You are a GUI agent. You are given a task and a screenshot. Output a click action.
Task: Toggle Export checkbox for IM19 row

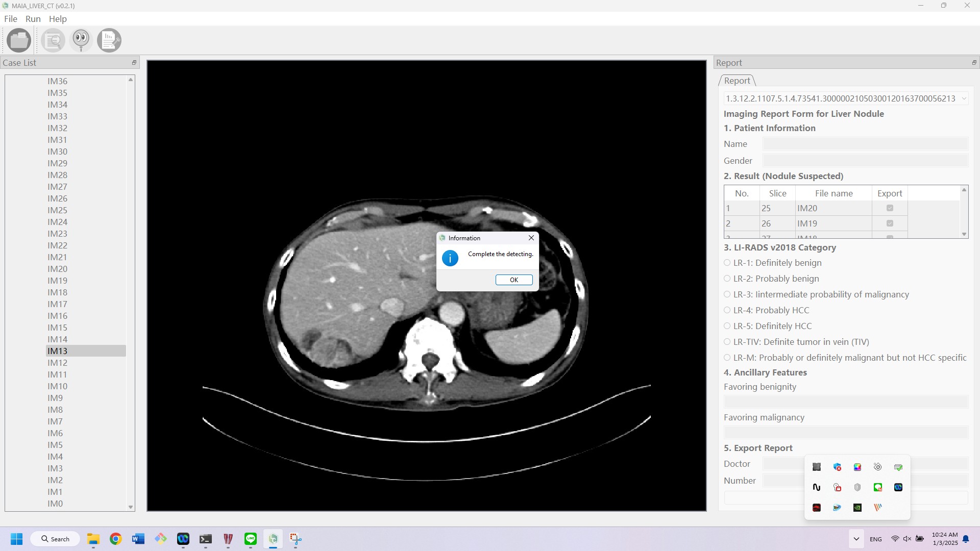[890, 223]
